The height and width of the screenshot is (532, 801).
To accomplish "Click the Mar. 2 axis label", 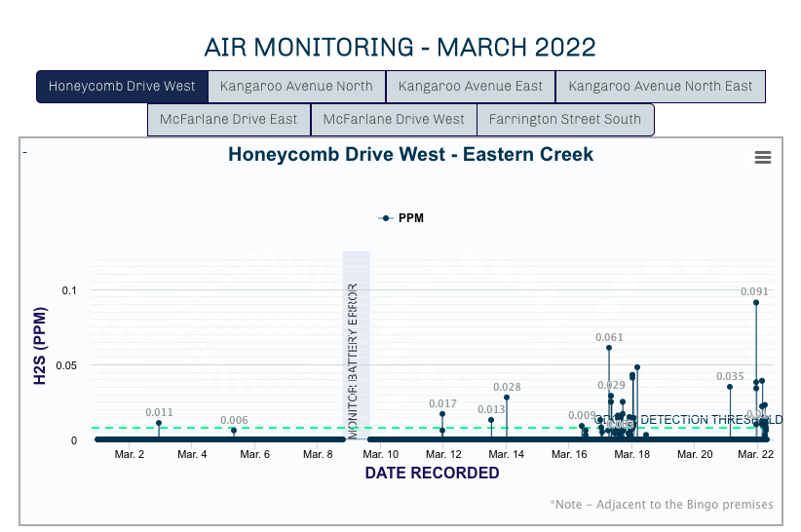I will pos(130,454).
